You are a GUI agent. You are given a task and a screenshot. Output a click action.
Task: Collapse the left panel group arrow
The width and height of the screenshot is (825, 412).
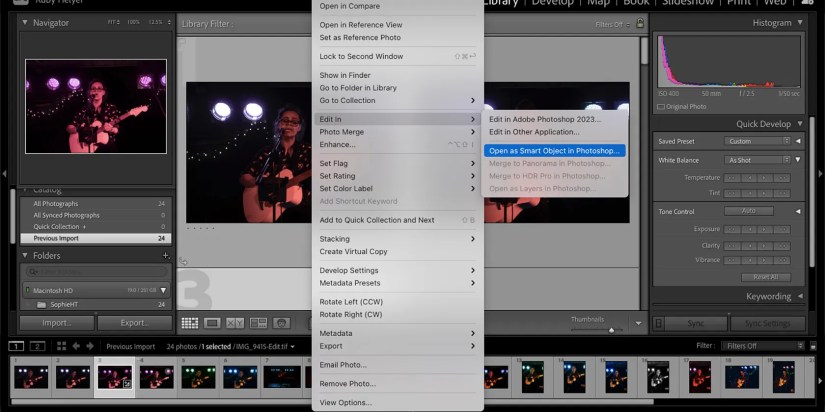pyautogui.click(x=4, y=173)
